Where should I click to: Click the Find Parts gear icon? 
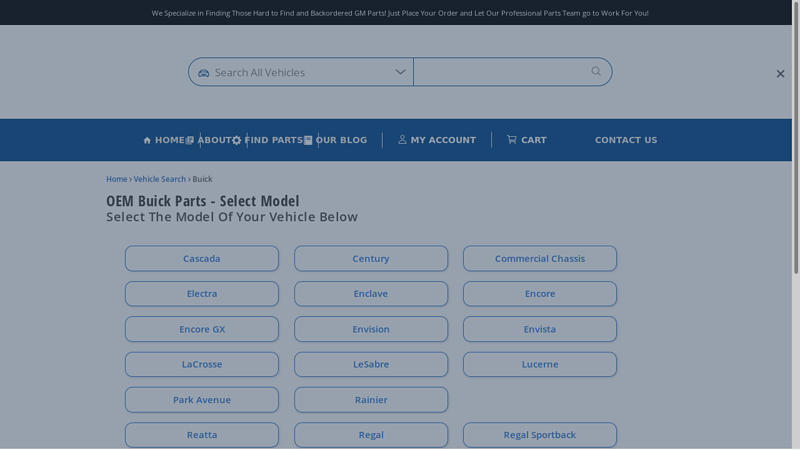coord(237,140)
